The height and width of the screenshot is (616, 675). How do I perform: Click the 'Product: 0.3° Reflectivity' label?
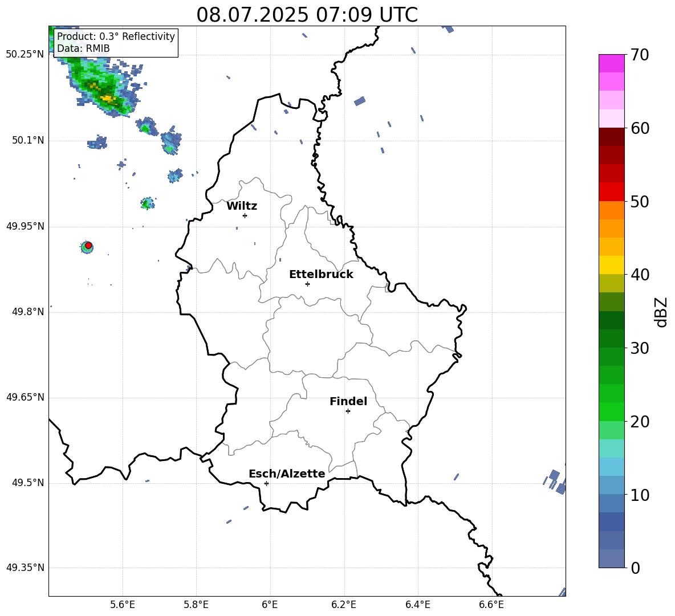click(x=116, y=36)
